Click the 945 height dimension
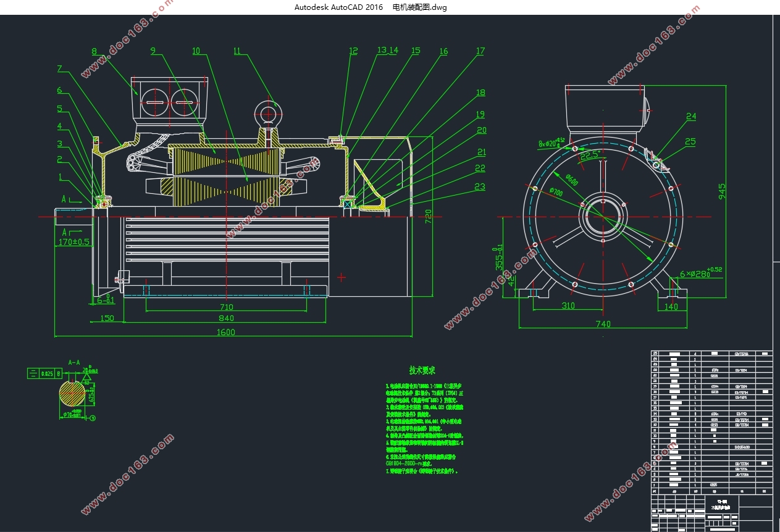The height and width of the screenshot is (532, 780). pyautogui.click(x=723, y=191)
